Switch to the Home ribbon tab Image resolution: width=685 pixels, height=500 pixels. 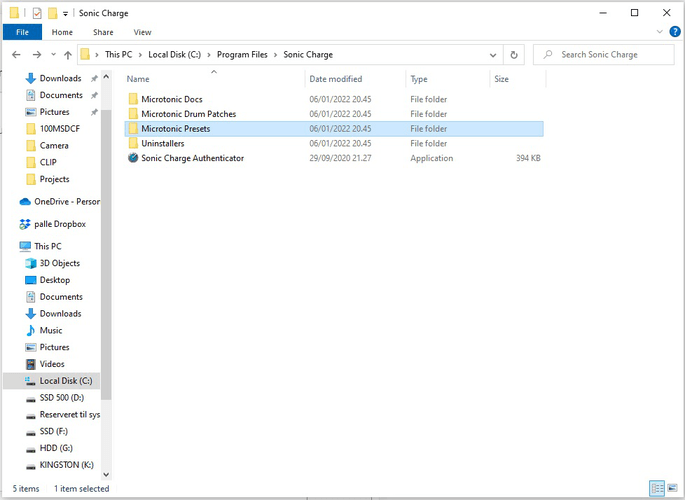(x=62, y=32)
